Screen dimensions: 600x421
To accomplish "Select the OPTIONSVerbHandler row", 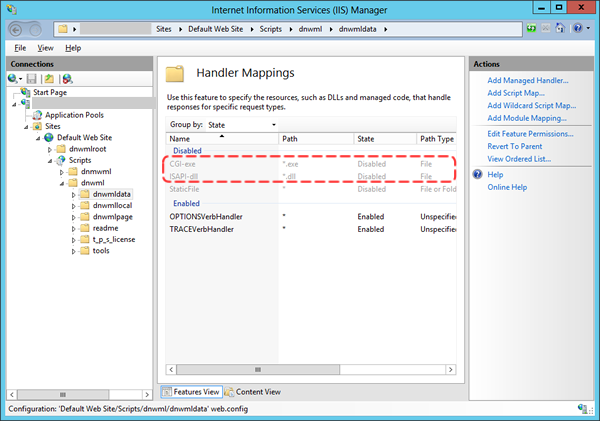I will click(x=311, y=217).
